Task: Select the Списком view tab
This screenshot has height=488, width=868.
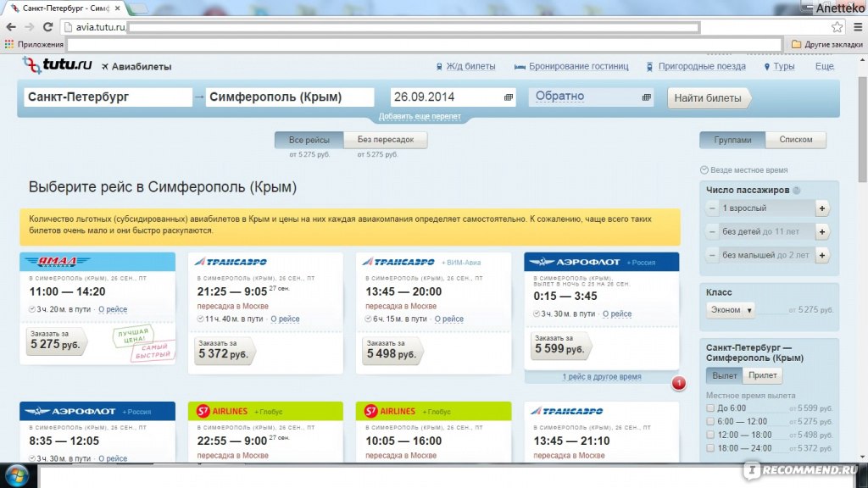Action: click(795, 140)
